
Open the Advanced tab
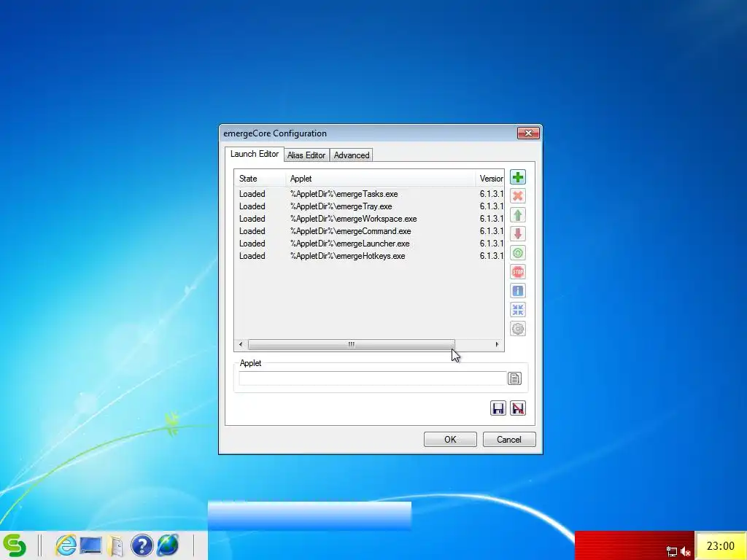[352, 155]
